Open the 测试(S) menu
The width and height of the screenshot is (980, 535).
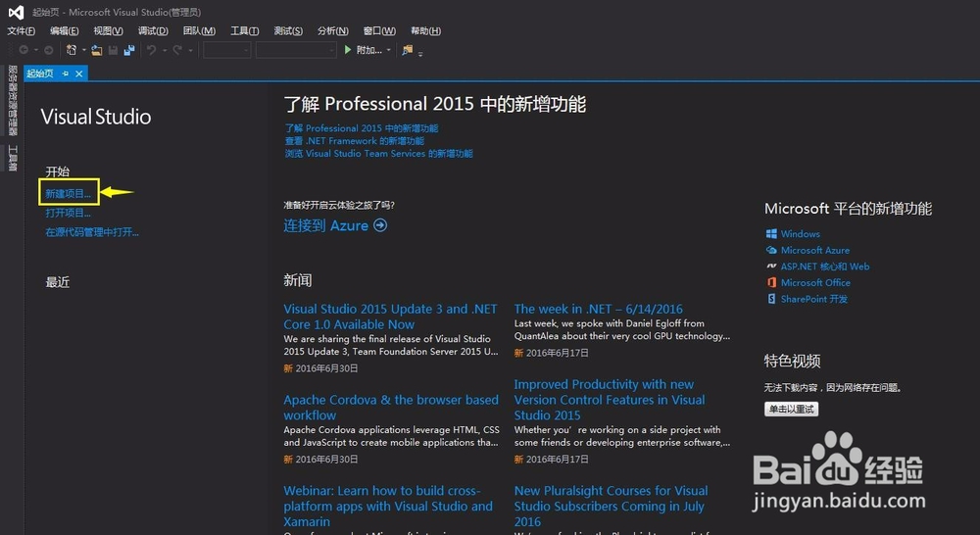(287, 30)
